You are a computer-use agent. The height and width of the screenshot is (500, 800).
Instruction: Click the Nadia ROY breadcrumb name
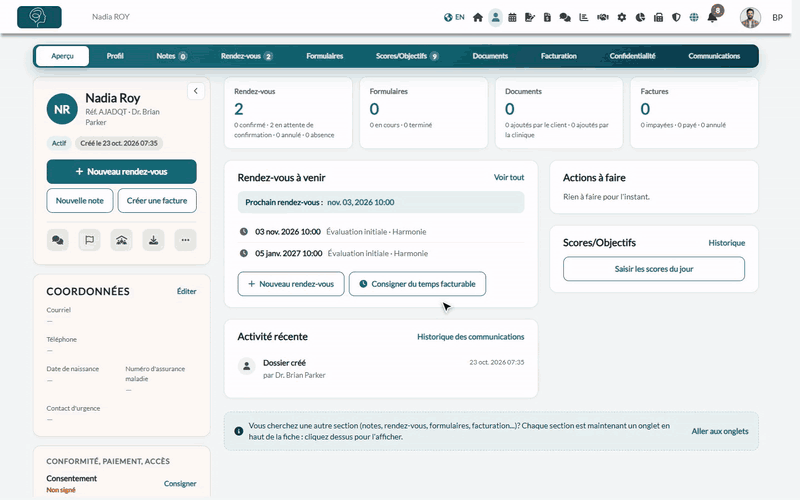click(111, 17)
